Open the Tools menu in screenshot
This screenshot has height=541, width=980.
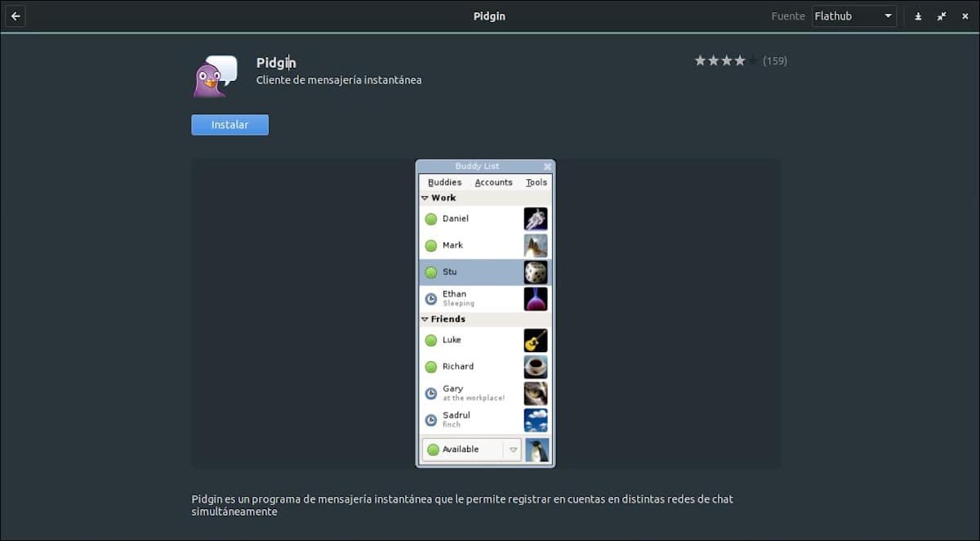click(537, 182)
